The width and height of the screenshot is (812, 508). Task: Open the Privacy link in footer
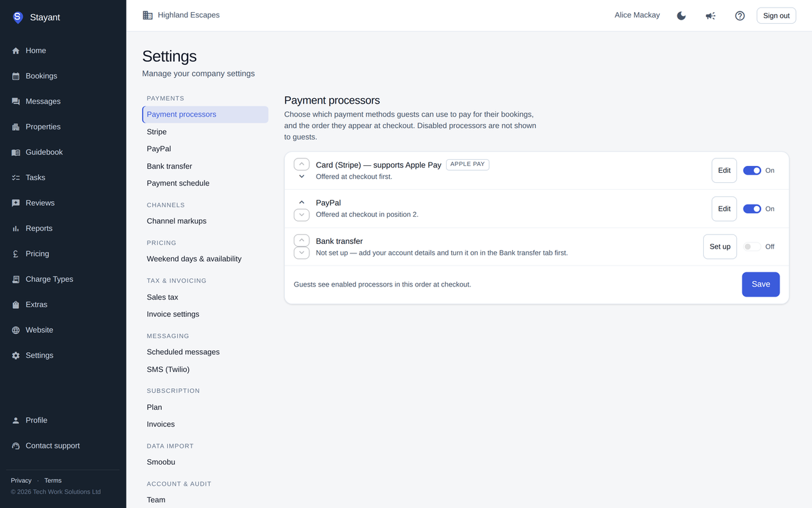tap(21, 481)
